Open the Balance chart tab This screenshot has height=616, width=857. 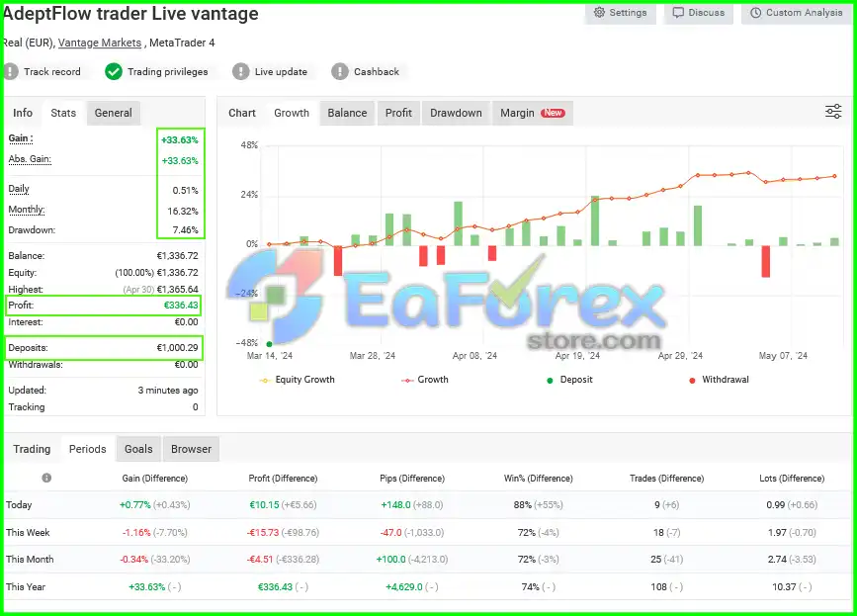coord(347,113)
